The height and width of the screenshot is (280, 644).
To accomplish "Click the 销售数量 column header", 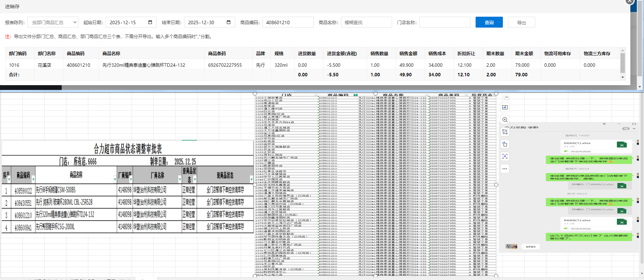I will (x=379, y=53).
